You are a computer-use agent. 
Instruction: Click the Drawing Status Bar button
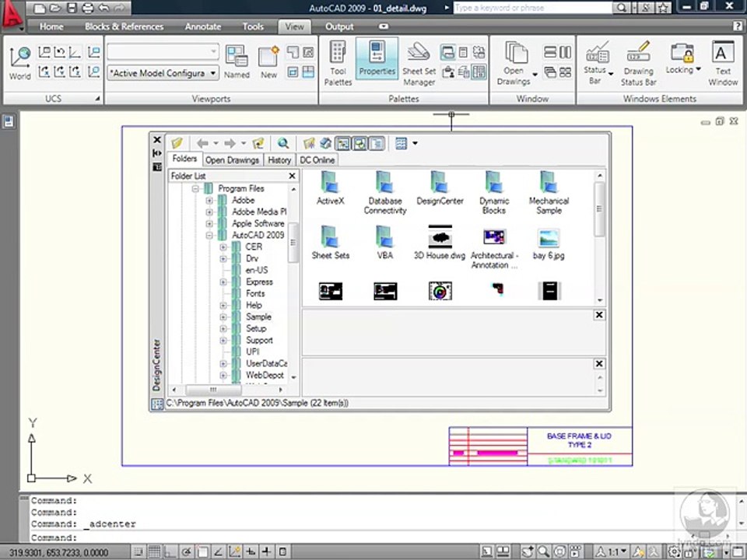pyautogui.click(x=638, y=62)
